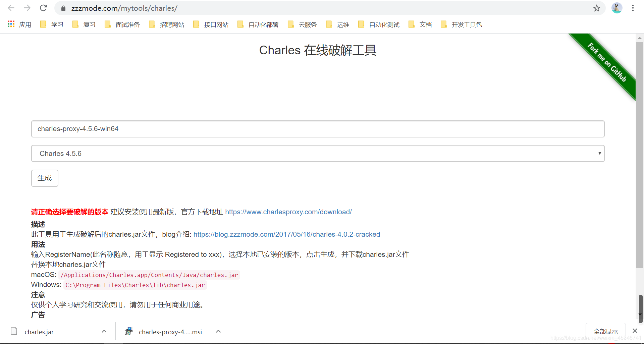
Task: Click 全部显示 to show all downloads
Action: click(605, 331)
